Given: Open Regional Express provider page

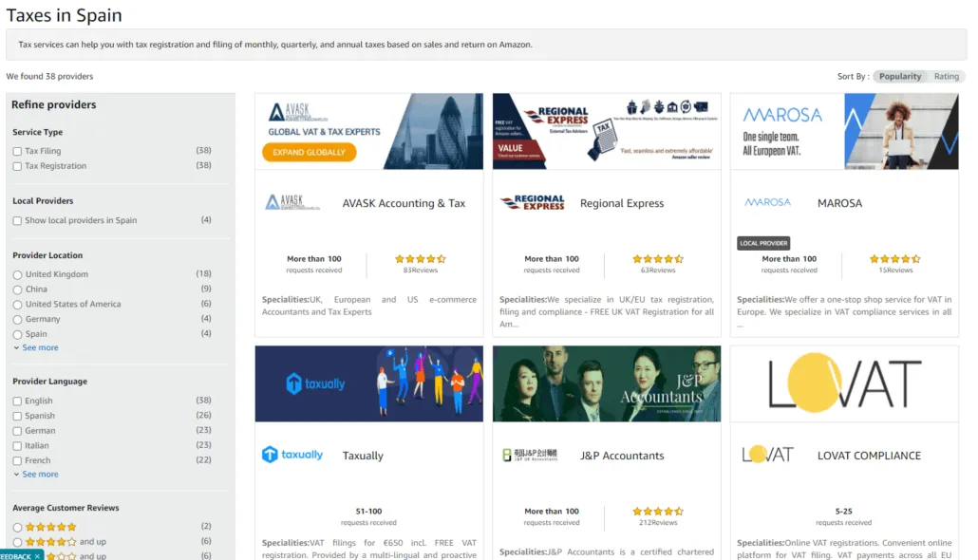Looking at the screenshot, I should tap(622, 203).
